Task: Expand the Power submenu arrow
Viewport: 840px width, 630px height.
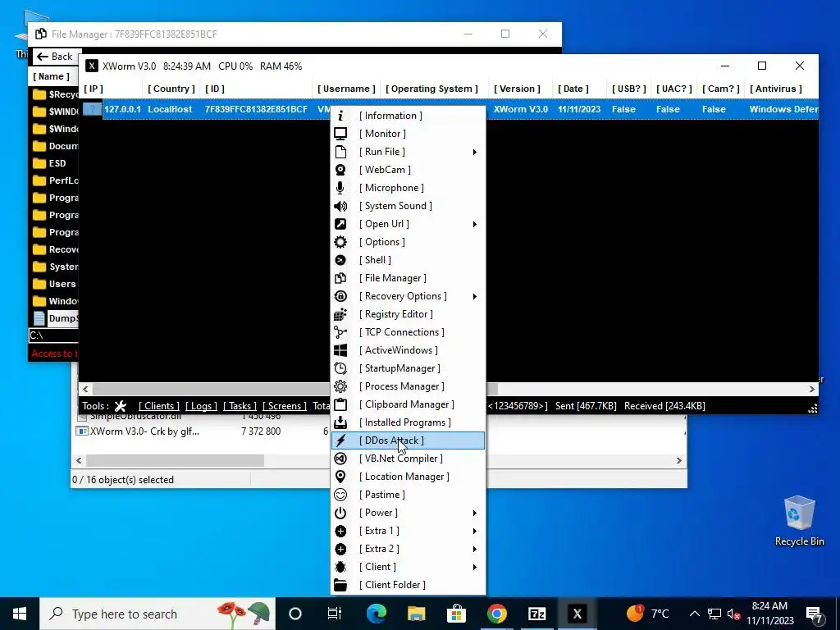Action: [x=475, y=514]
